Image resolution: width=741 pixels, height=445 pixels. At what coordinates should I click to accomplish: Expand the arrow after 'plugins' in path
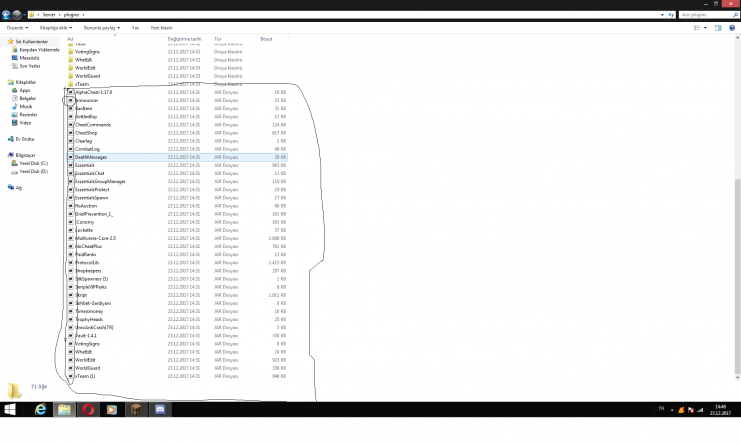click(84, 15)
